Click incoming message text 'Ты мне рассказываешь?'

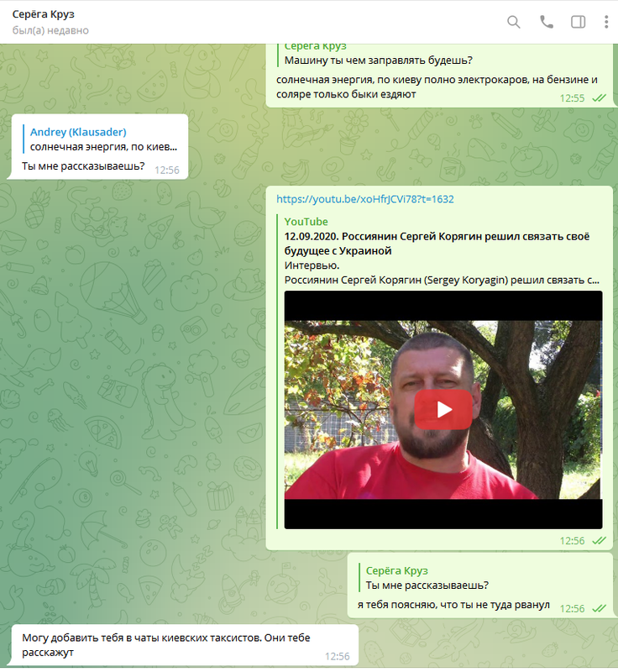coord(83,165)
